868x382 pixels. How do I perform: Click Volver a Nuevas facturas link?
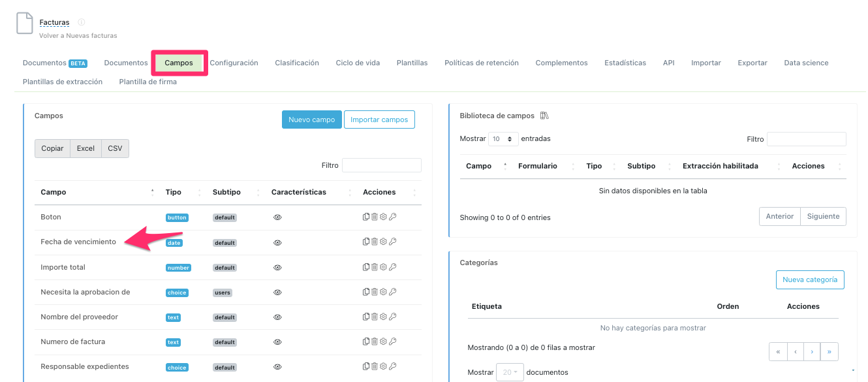[78, 35]
